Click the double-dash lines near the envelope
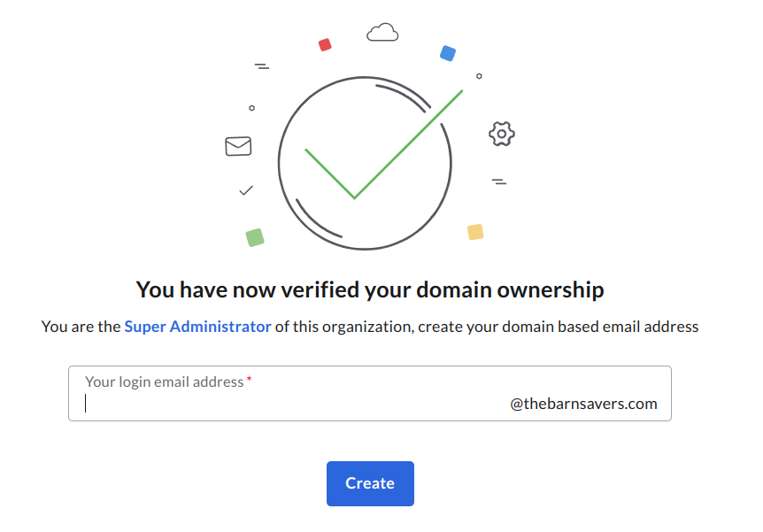Image resolution: width=763 pixels, height=532 pixels. click(x=262, y=66)
